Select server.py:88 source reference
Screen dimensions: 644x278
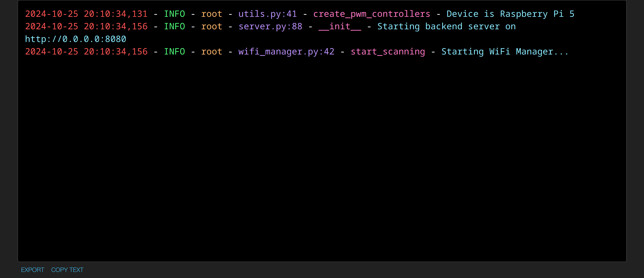(270, 27)
